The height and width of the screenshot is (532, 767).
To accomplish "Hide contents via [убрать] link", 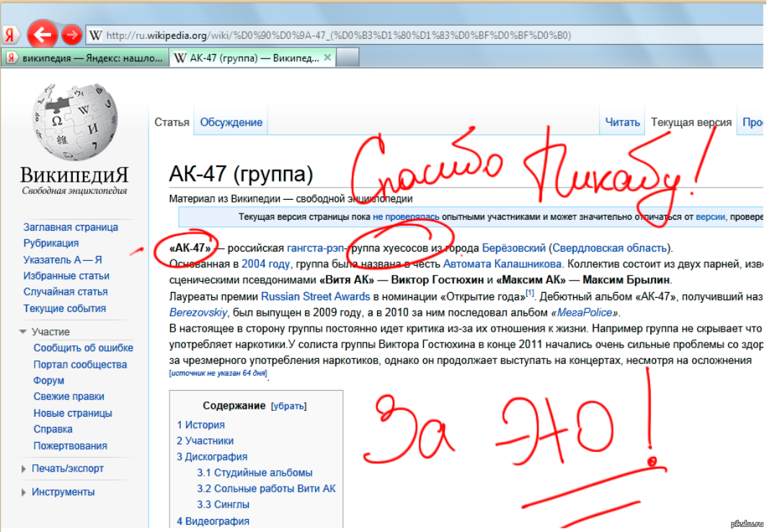I will pyautogui.click(x=288, y=406).
